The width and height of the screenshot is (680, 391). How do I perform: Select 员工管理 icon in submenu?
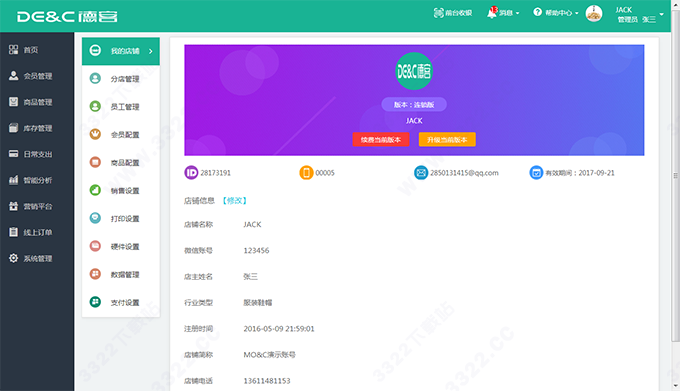click(x=95, y=106)
